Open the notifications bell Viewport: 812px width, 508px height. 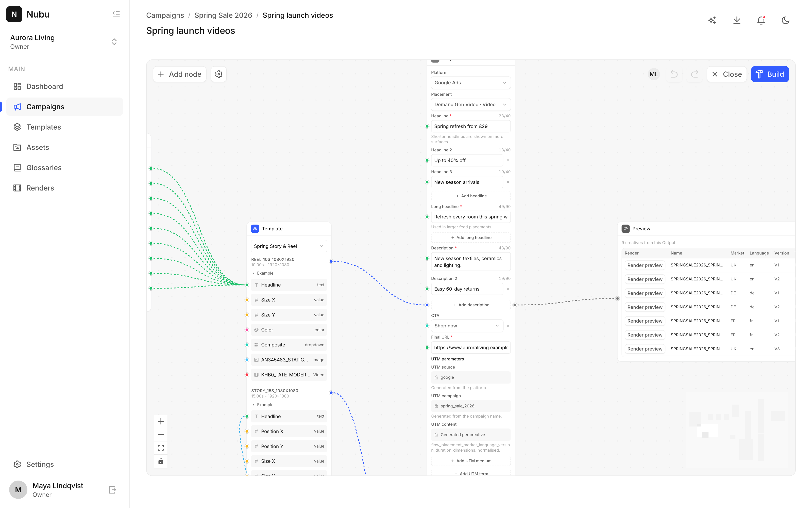761,21
